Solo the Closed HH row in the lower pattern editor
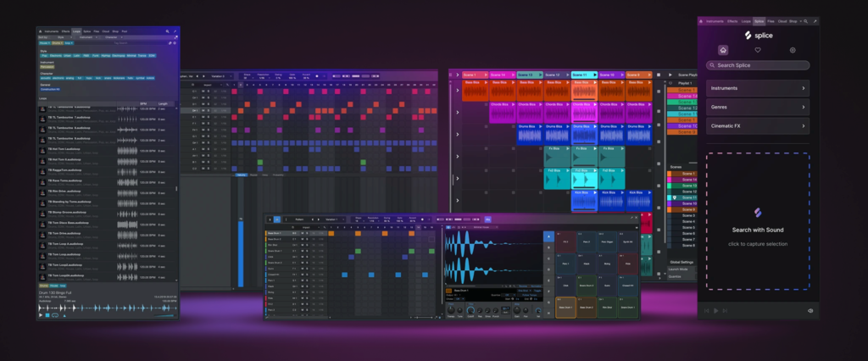The image size is (868, 361). pyautogui.click(x=307, y=275)
